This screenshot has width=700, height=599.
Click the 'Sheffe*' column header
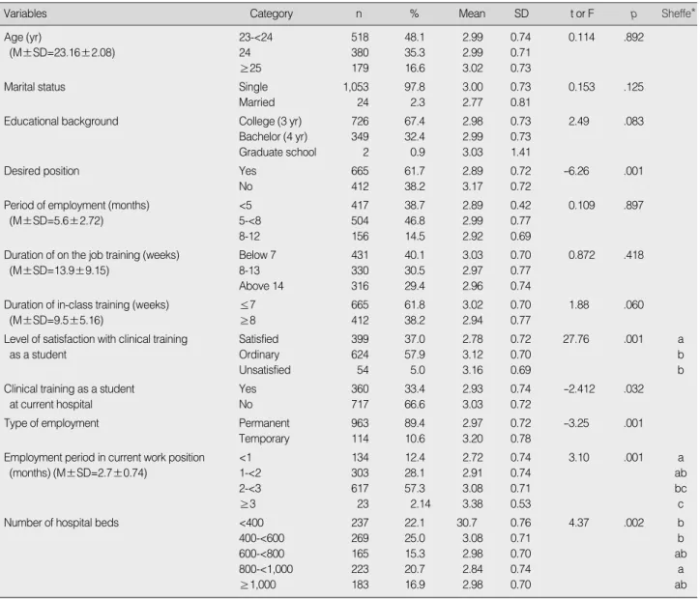[678, 14]
